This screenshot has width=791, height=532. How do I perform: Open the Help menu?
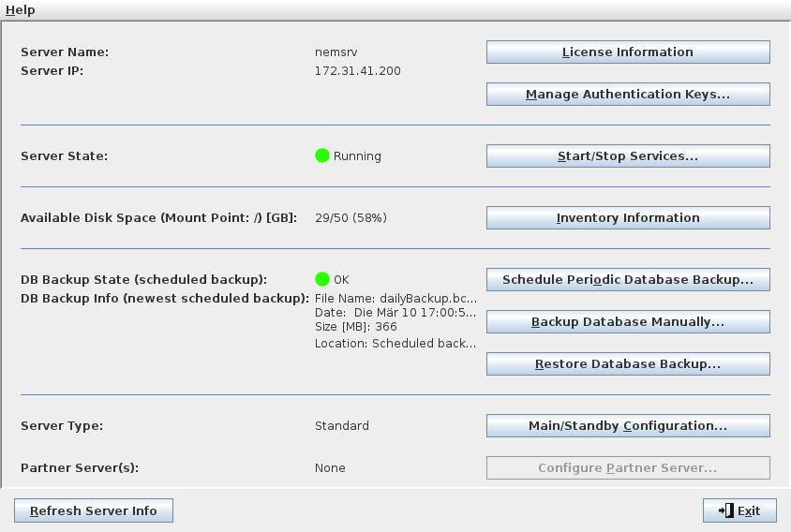[20, 10]
